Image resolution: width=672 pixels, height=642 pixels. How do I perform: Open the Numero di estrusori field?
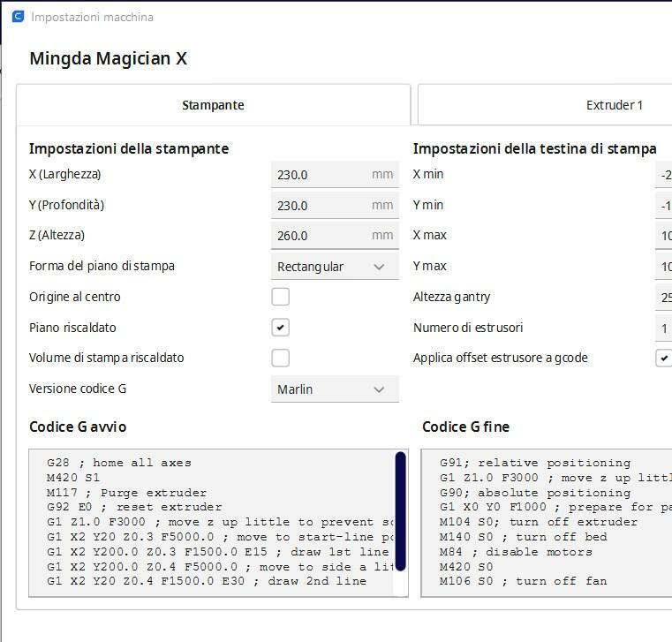tap(664, 328)
